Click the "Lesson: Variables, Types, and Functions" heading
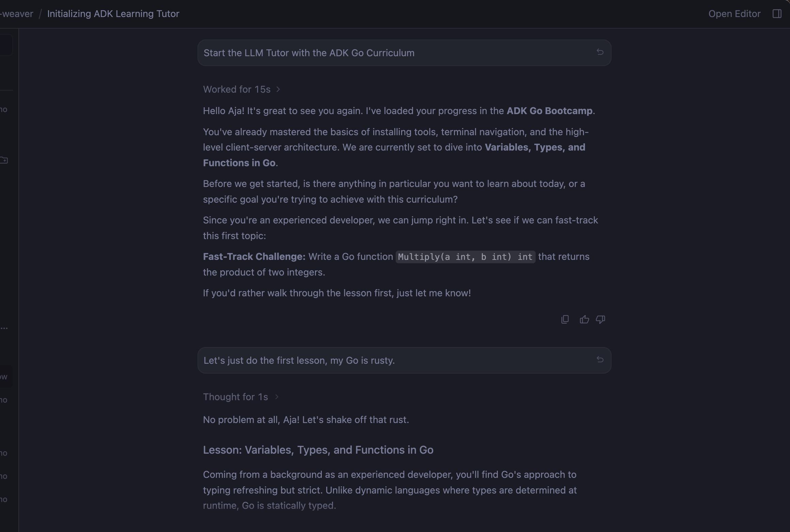The image size is (790, 532). (318, 450)
